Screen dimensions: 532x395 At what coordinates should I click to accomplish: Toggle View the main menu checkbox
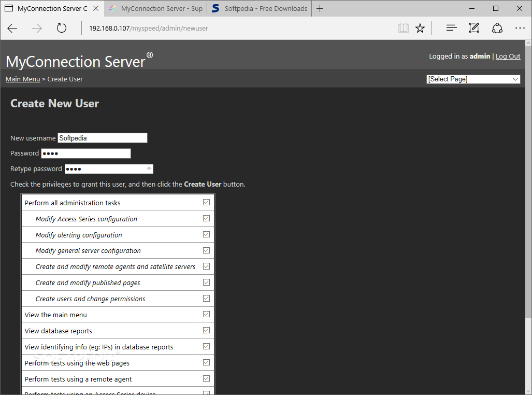tap(206, 314)
